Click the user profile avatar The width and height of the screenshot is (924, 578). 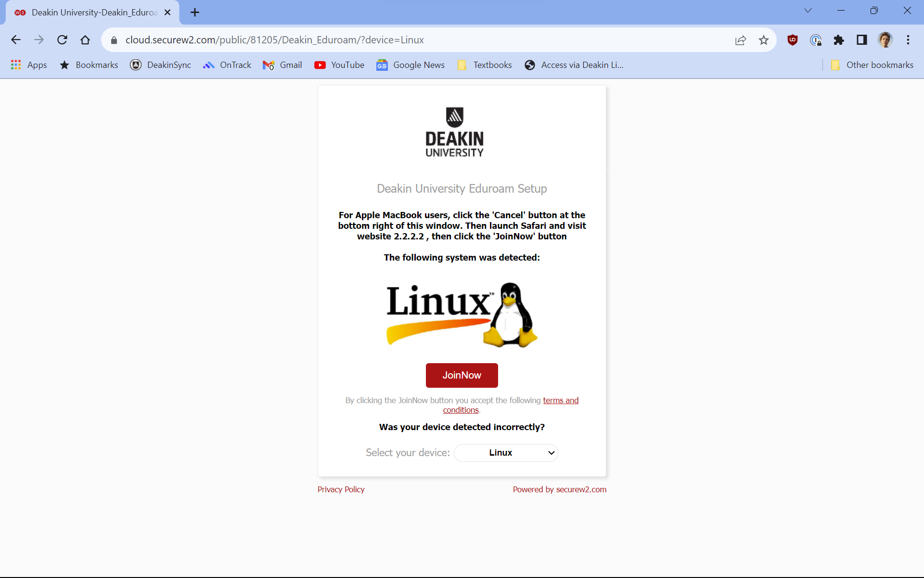[885, 40]
